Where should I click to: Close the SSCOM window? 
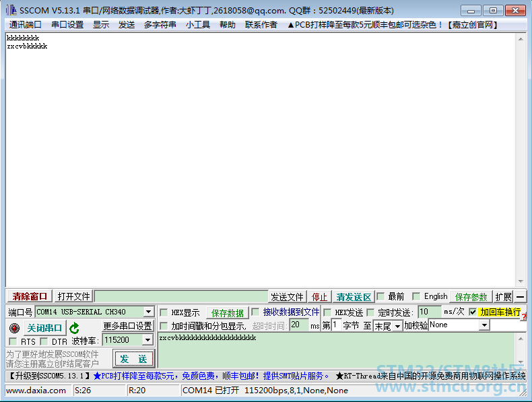(x=515, y=11)
